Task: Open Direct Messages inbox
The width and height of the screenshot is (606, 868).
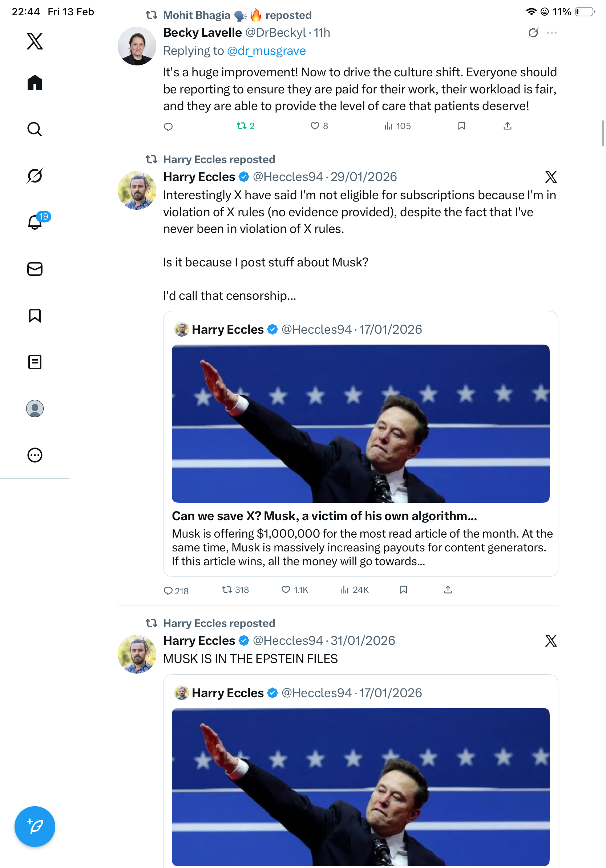Action: tap(35, 269)
